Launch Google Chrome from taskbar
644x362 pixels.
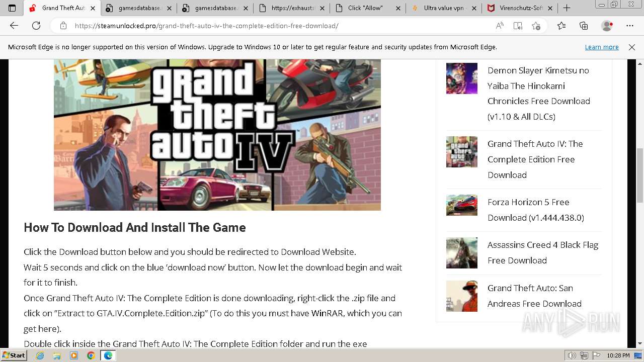[91, 355]
